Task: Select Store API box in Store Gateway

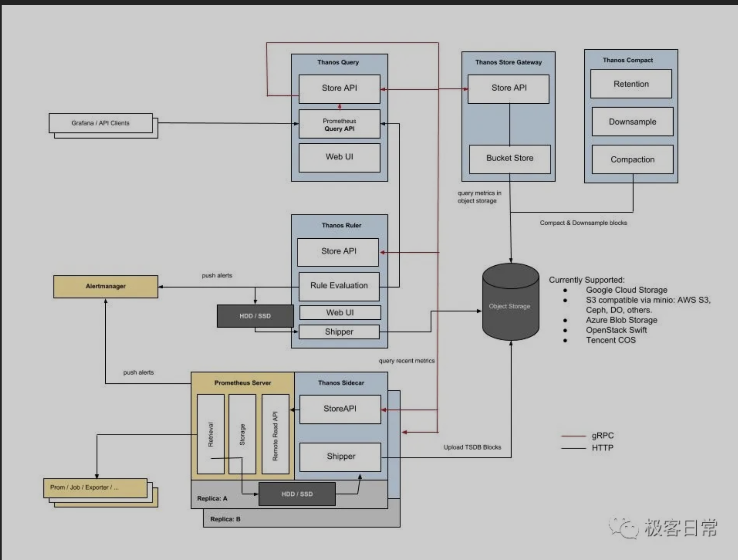Action: click(x=508, y=89)
